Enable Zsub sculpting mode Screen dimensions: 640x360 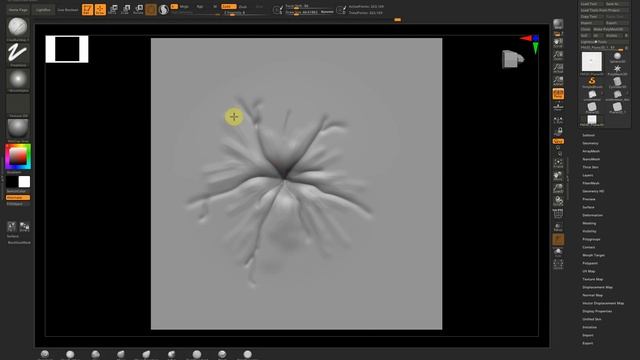[242, 7]
